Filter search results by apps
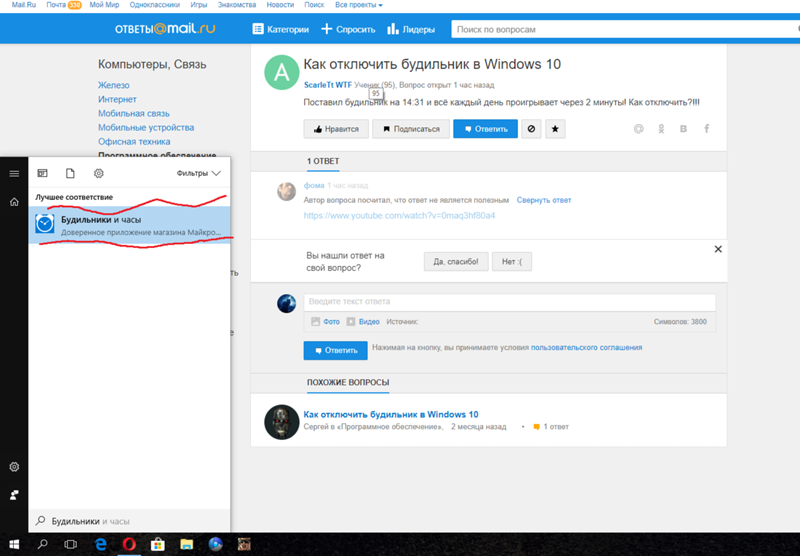 coord(42,173)
